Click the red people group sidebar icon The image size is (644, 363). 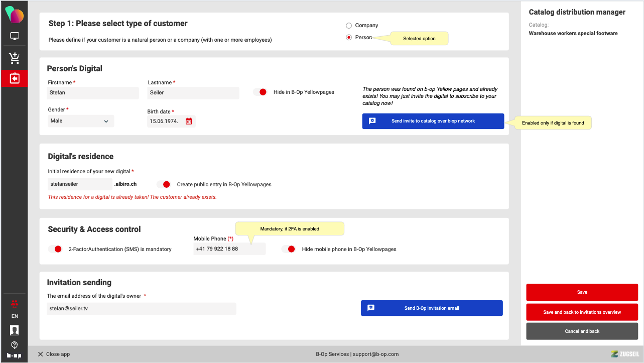(x=15, y=303)
